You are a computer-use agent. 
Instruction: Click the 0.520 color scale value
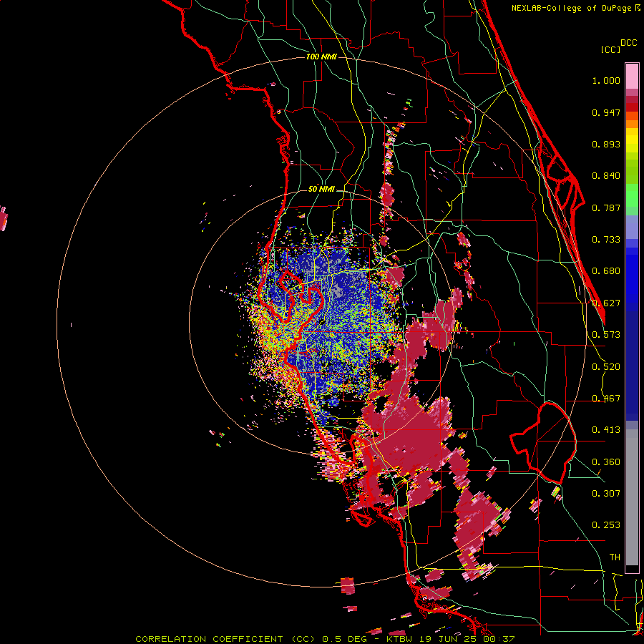[x=606, y=367]
